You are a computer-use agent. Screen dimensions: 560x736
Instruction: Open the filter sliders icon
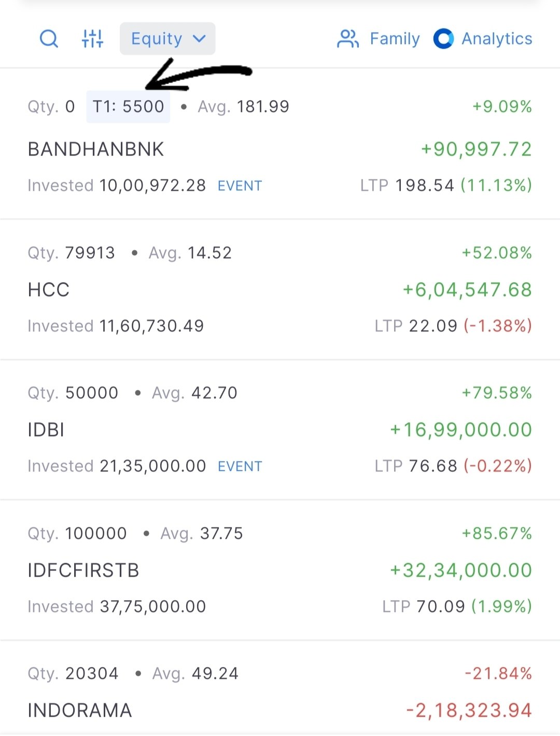click(93, 38)
